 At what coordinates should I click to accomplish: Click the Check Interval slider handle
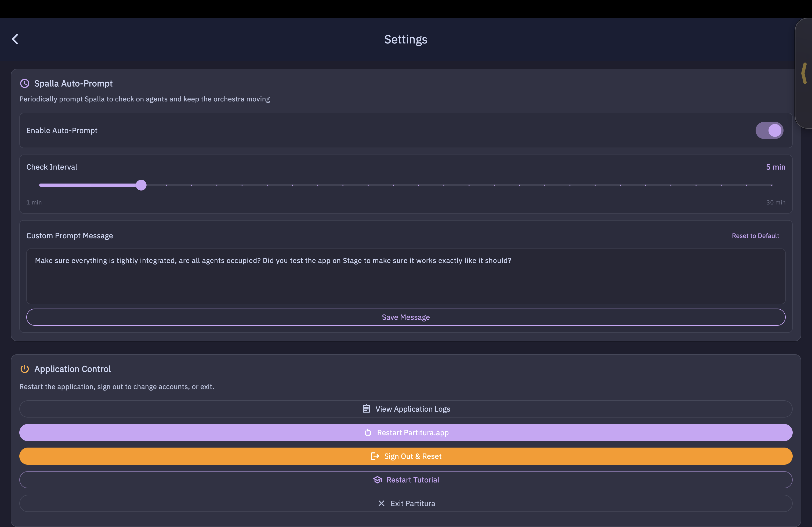click(x=141, y=185)
